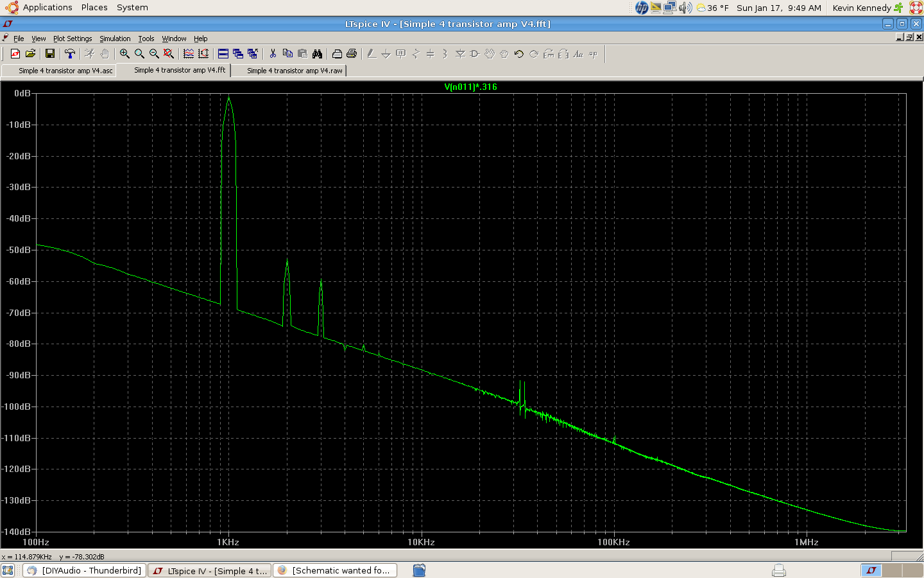
Task: Select the Drag closed-hand tool
Action: pos(504,54)
